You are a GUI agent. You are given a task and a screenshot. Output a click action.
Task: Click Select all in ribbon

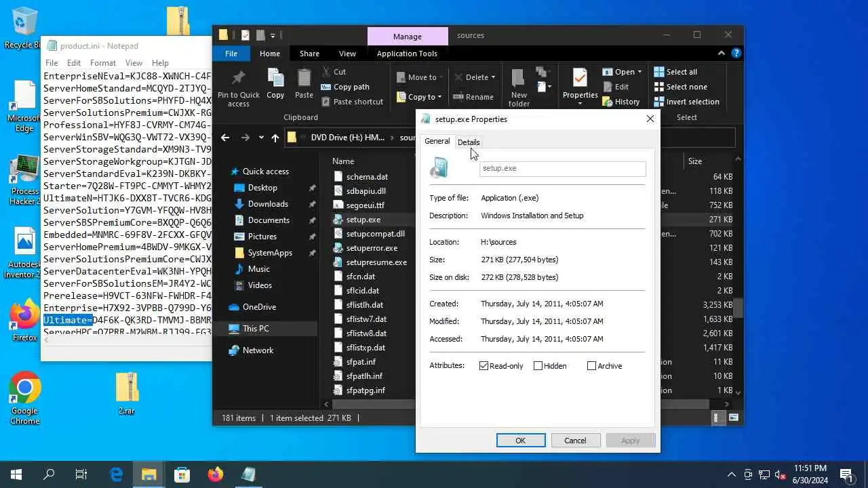675,72
